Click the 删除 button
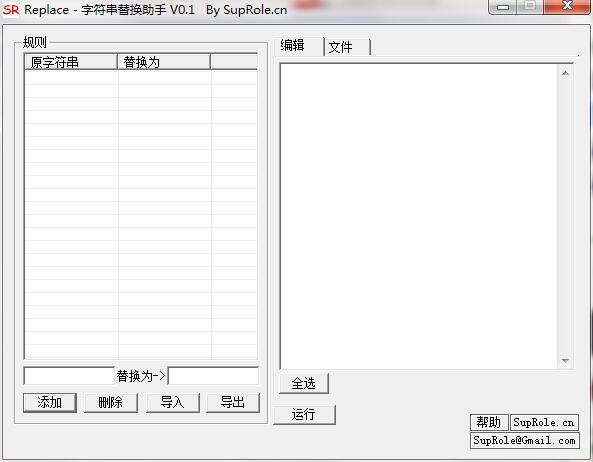This screenshot has width=593, height=462. (x=111, y=402)
